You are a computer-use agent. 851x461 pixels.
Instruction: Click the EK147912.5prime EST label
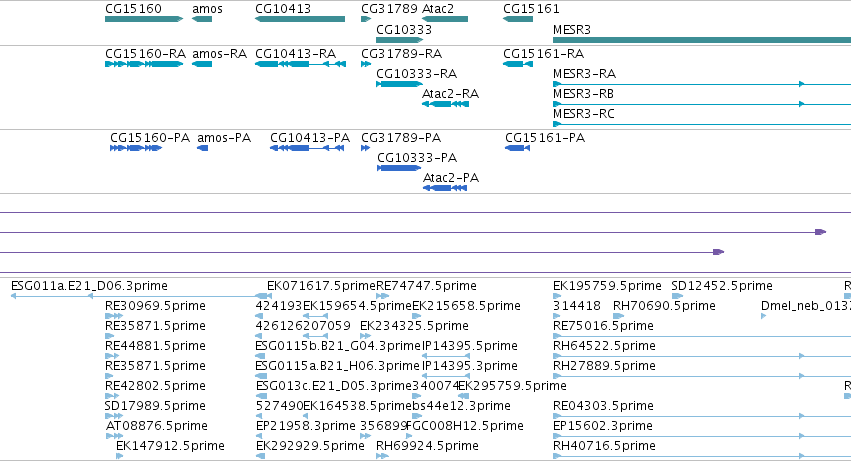click(170, 446)
